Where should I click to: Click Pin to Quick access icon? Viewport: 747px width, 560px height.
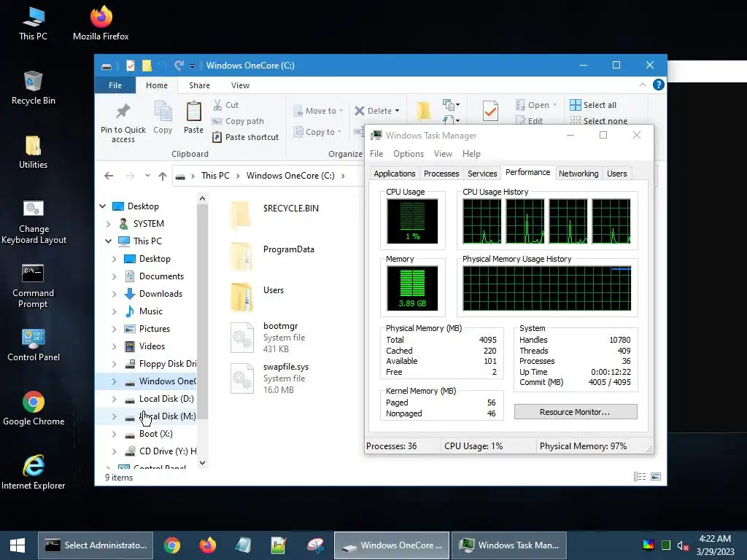tap(123, 122)
